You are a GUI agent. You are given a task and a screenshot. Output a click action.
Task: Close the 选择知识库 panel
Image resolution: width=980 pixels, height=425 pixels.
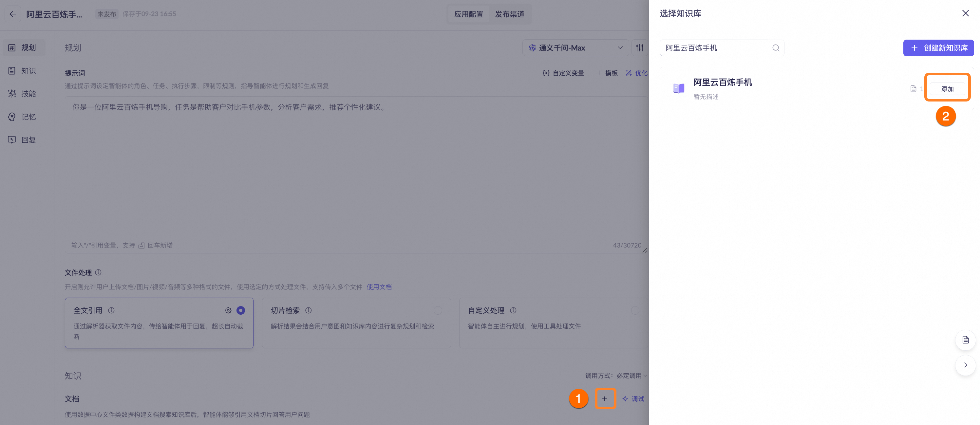point(966,13)
